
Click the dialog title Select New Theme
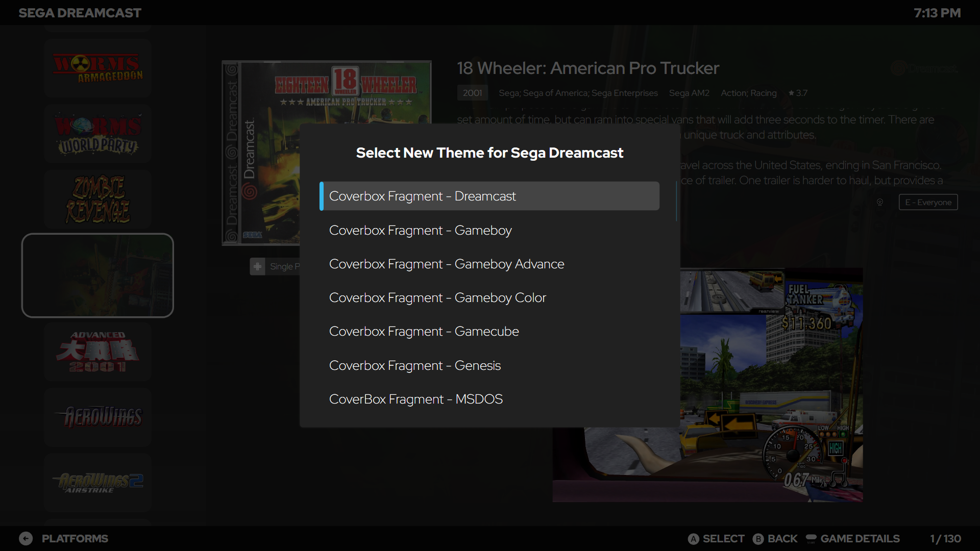(x=489, y=153)
